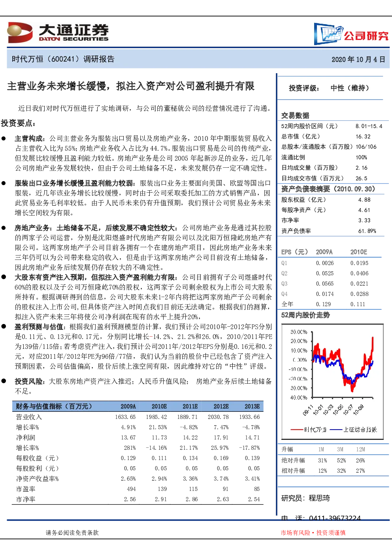Select 资产负债率 value 61.89%
This screenshot has height=555, width=392.
[x=367, y=231]
